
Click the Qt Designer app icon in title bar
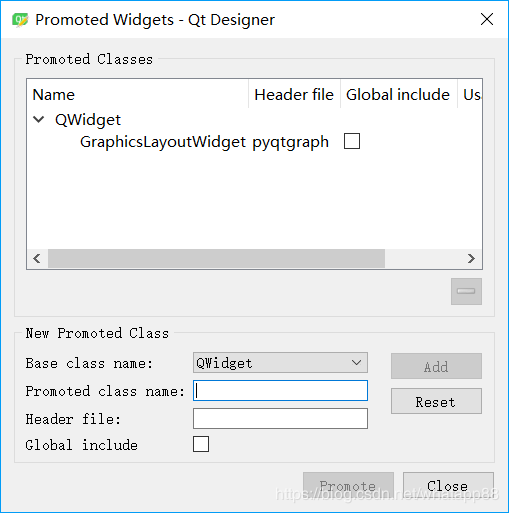pos(20,20)
